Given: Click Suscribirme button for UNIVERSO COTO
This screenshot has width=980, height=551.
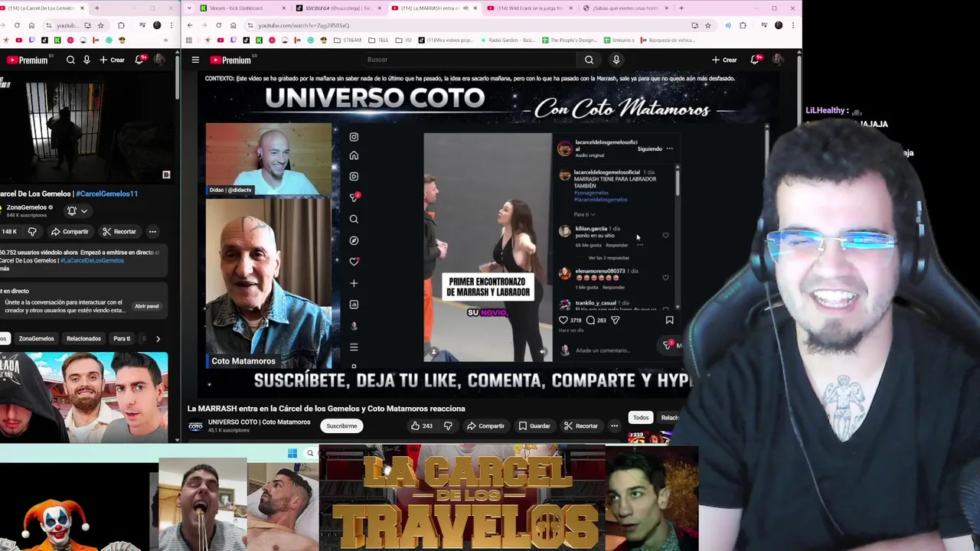Looking at the screenshot, I should click(341, 425).
